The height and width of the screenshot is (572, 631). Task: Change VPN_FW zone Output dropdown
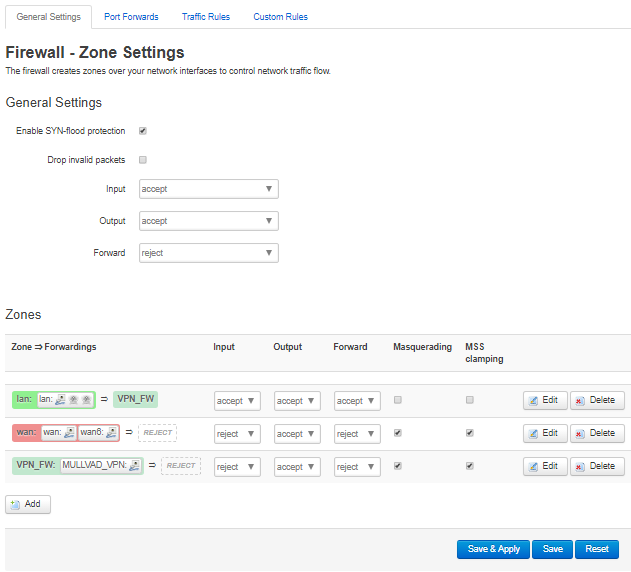(x=297, y=467)
